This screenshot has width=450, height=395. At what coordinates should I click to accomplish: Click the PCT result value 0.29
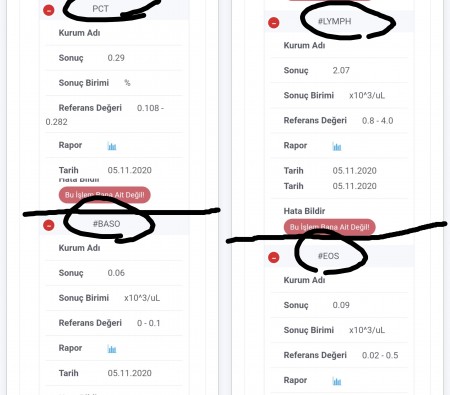(116, 58)
